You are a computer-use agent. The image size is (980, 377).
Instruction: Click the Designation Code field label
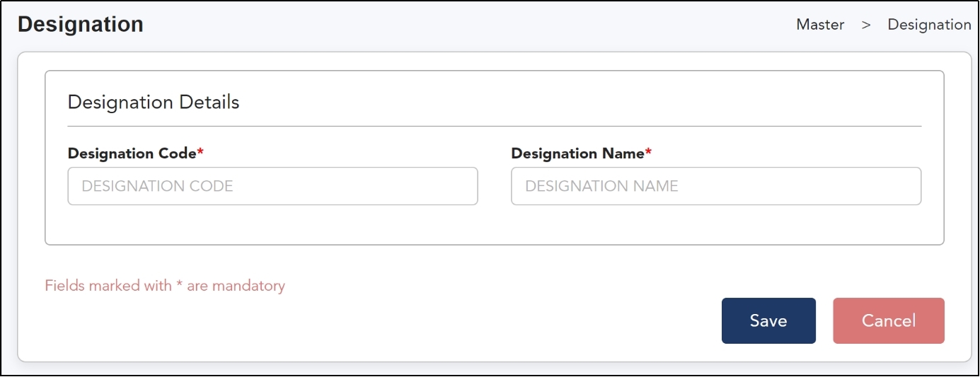[x=132, y=153]
